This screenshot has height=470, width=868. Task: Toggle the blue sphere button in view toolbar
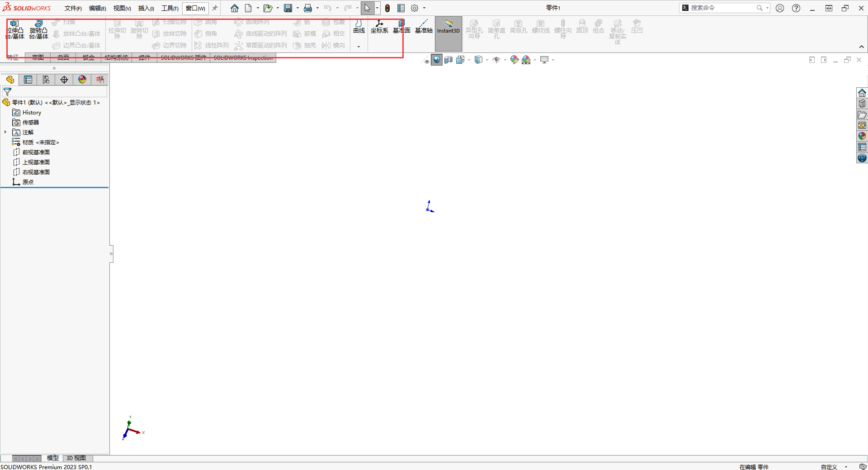437,60
